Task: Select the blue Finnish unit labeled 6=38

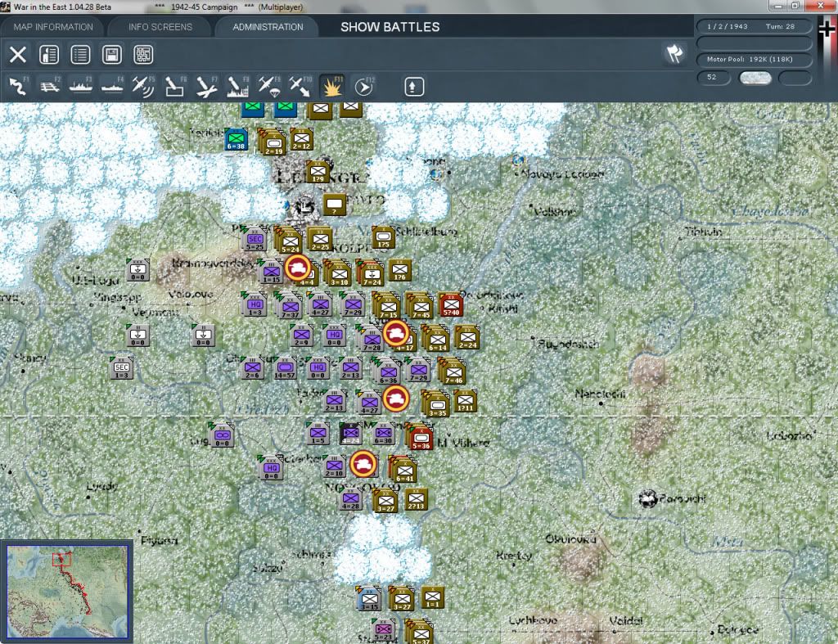Action: [236, 139]
